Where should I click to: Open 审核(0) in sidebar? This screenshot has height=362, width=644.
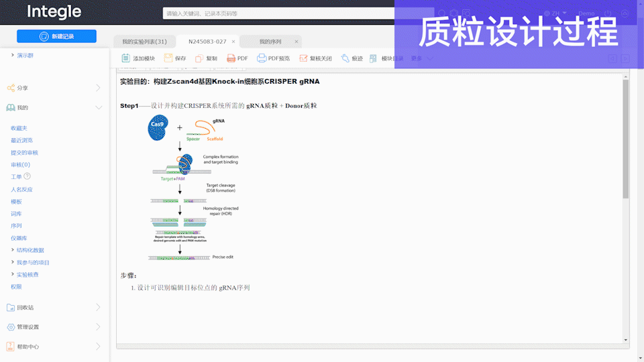20,165
